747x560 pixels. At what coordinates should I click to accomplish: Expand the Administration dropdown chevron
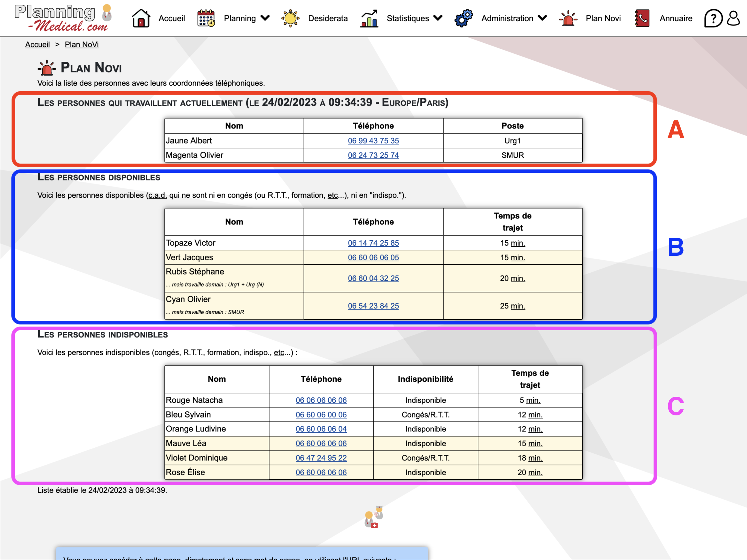542,18
